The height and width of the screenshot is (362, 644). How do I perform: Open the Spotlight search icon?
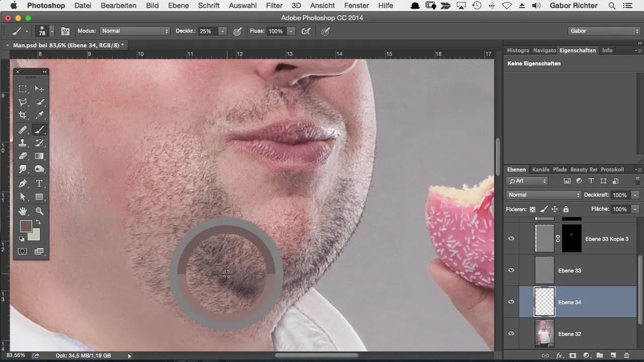[612, 6]
